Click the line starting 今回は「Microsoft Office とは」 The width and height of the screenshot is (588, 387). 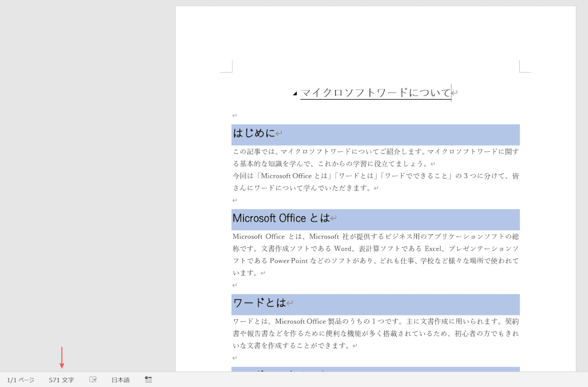[x=376, y=176]
